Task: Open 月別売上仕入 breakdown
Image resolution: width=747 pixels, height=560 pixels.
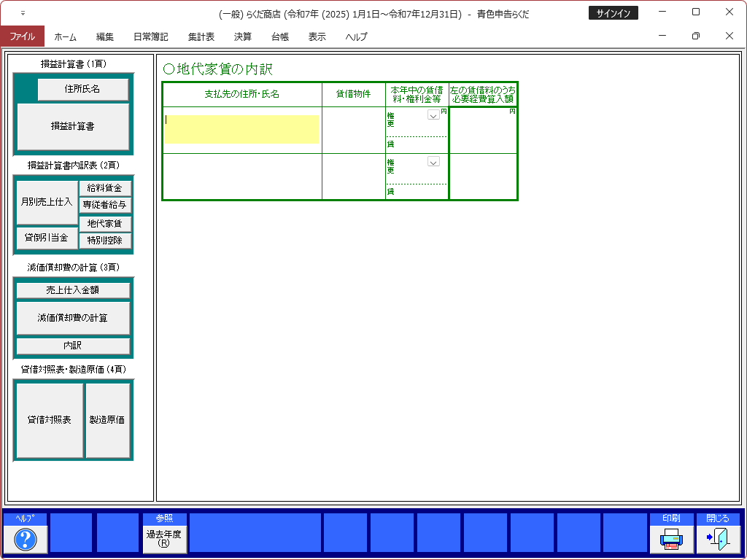Action: (47, 202)
